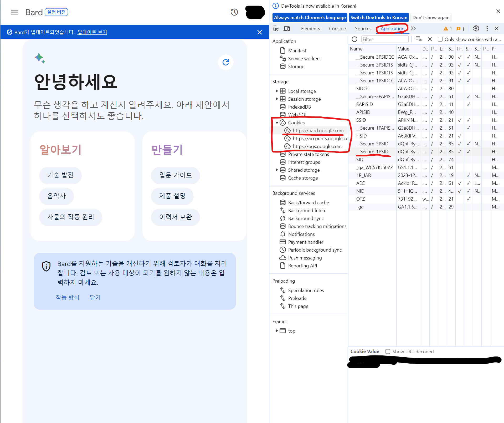The height and width of the screenshot is (423, 504).
Task: Open Background fetch service
Action: (306, 210)
